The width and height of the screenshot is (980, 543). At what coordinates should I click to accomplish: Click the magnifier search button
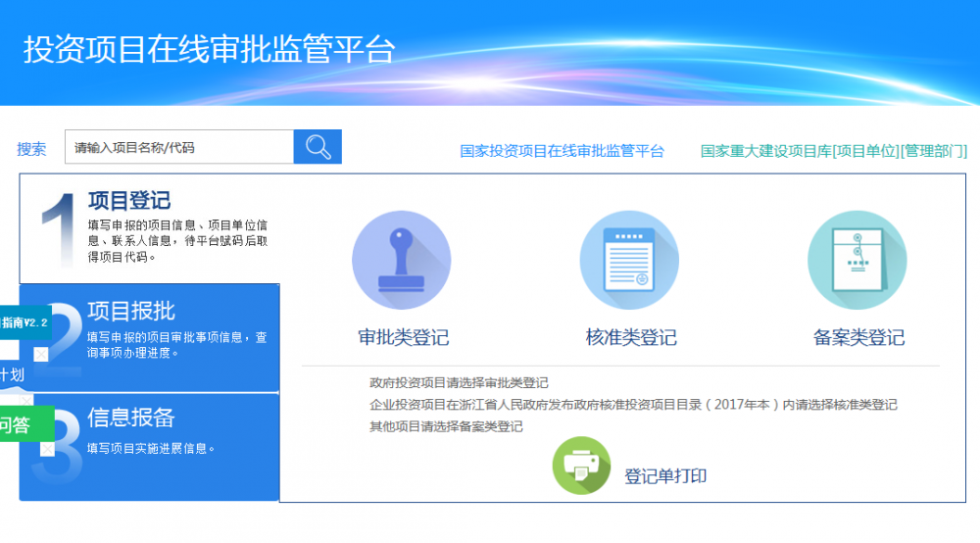[318, 147]
